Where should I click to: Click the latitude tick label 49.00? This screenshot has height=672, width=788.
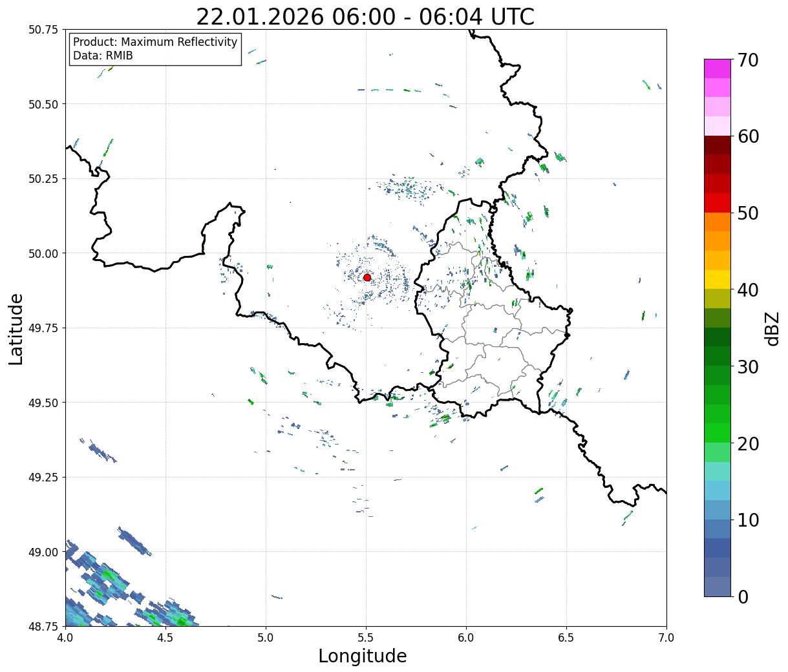click(43, 552)
